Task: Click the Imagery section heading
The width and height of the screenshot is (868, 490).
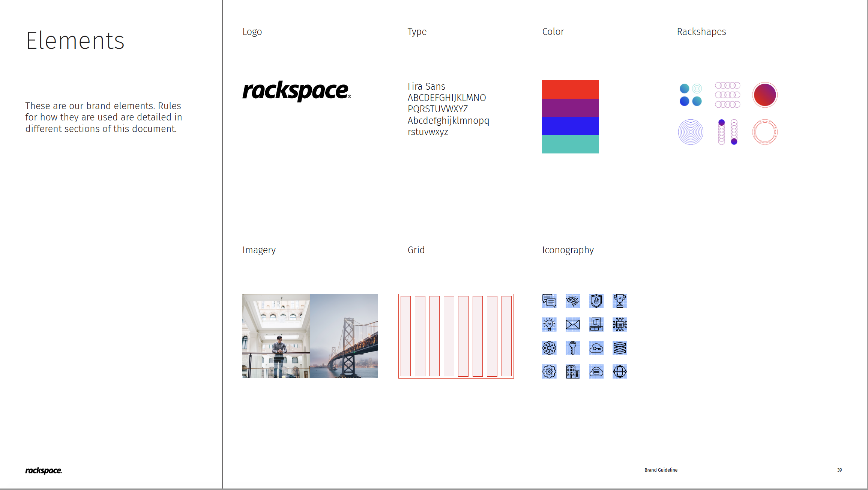Action: (x=259, y=250)
